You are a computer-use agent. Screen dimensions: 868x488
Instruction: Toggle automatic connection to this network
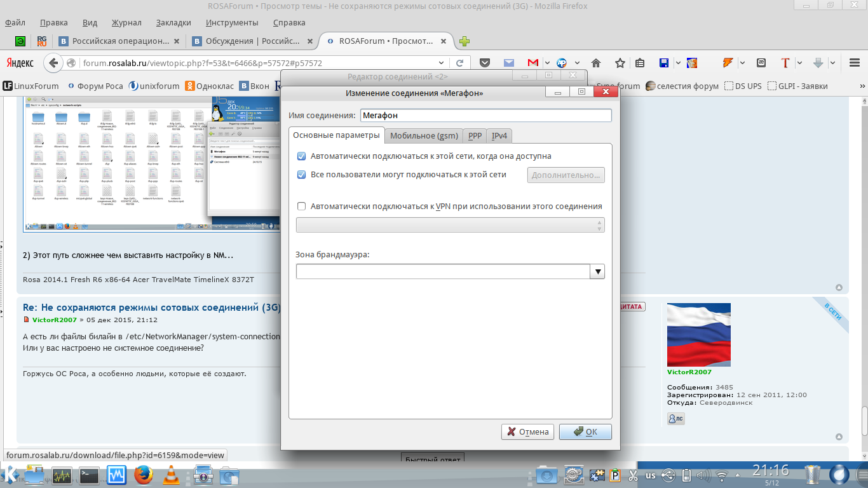coord(302,156)
